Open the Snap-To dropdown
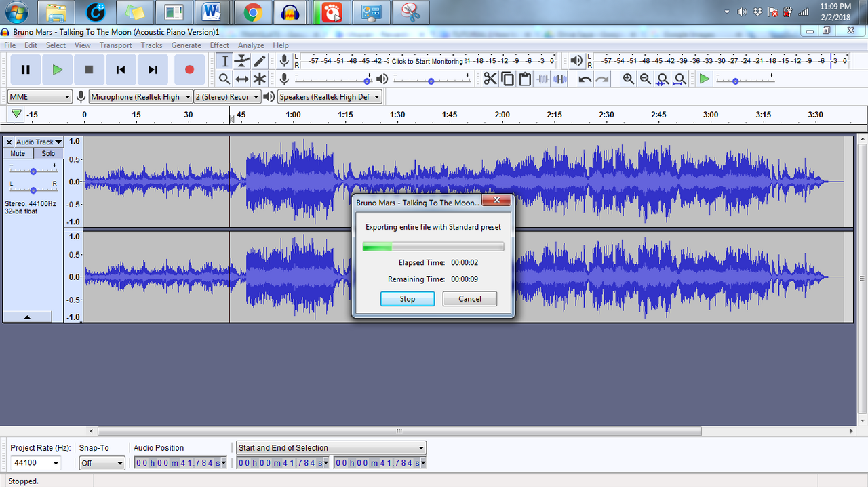868x488 pixels. 102,463
